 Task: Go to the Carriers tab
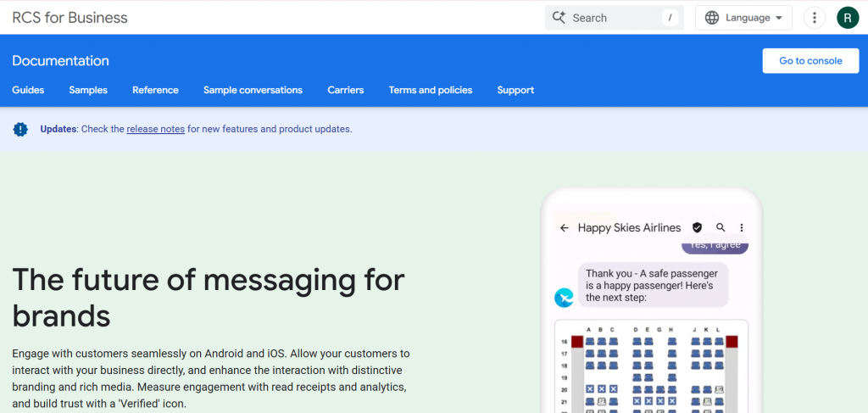346,90
